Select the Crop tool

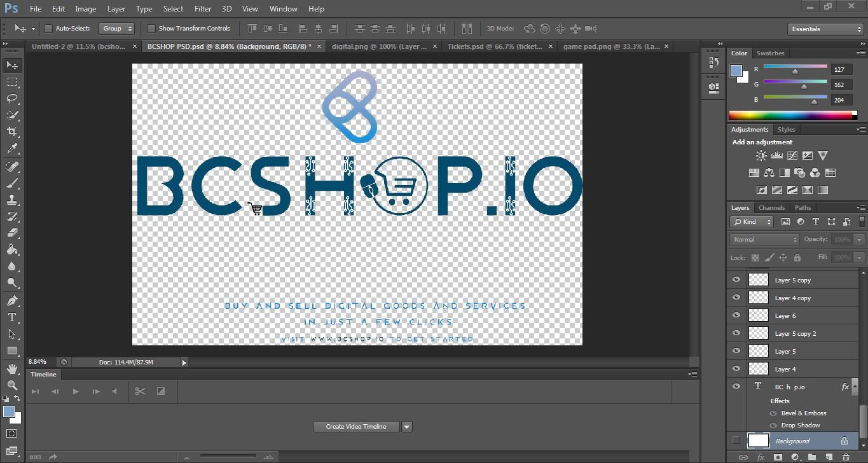click(x=12, y=132)
